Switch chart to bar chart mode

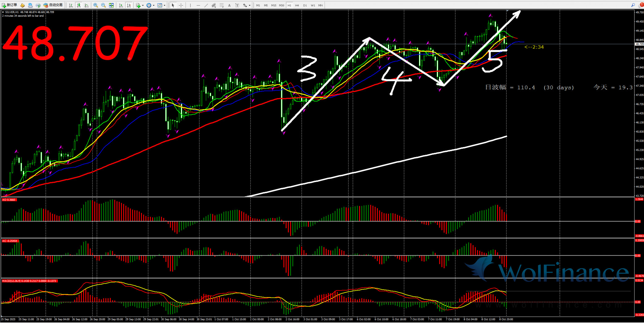(x=71, y=5)
